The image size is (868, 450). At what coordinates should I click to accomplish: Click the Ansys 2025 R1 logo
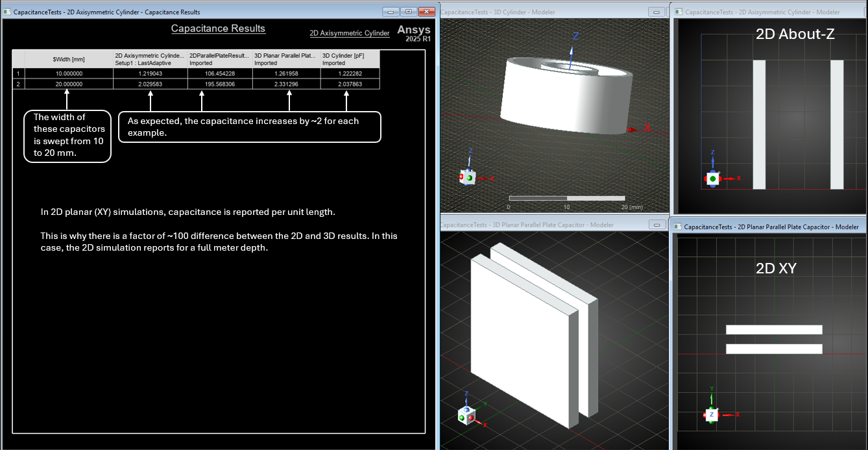(x=413, y=34)
